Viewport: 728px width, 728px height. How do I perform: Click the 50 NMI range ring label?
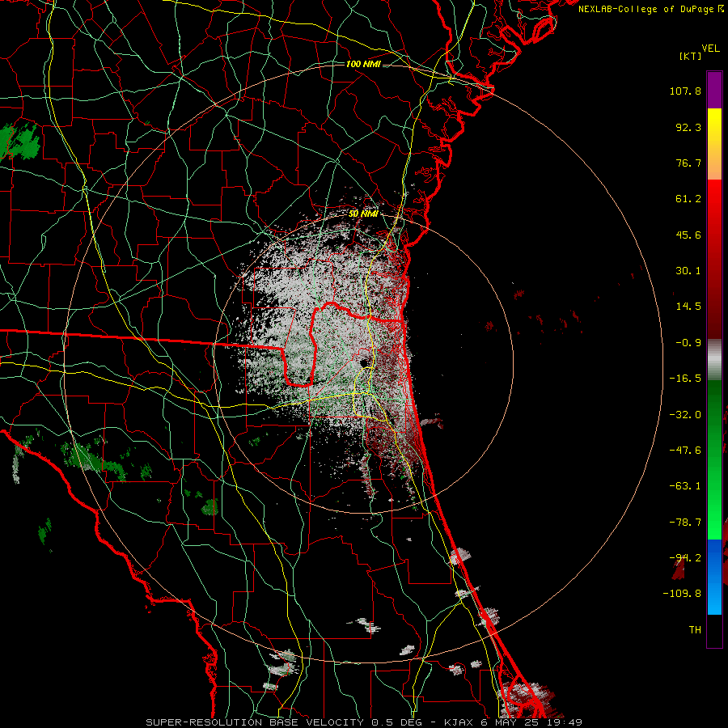(363, 214)
